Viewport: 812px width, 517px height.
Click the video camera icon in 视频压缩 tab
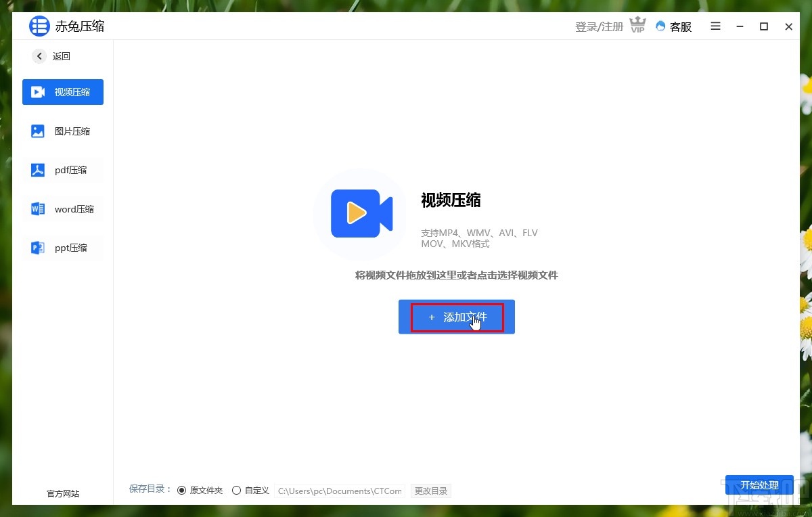38,92
